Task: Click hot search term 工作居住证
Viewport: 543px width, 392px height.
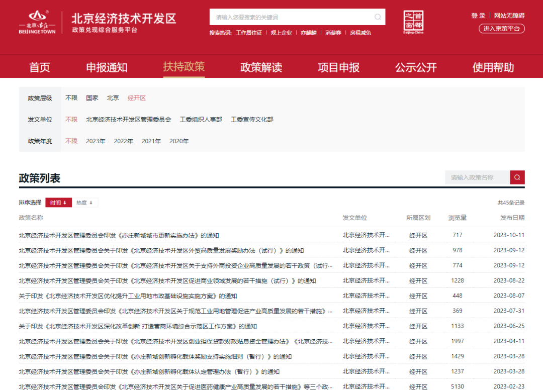Action: (x=249, y=33)
